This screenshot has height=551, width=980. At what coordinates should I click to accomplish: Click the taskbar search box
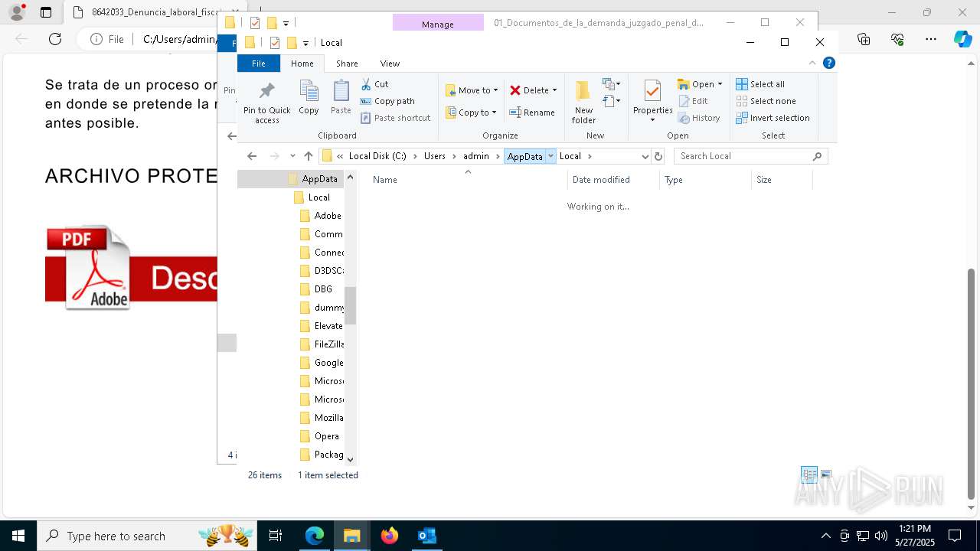click(x=148, y=536)
